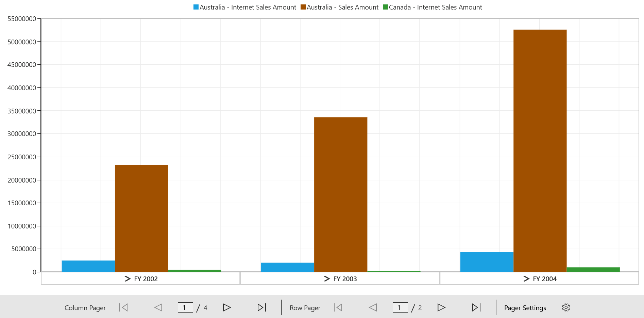The width and height of the screenshot is (644, 318).
Task: Select the blue FY 2004 Internet Sales bar
Action: tap(487, 262)
